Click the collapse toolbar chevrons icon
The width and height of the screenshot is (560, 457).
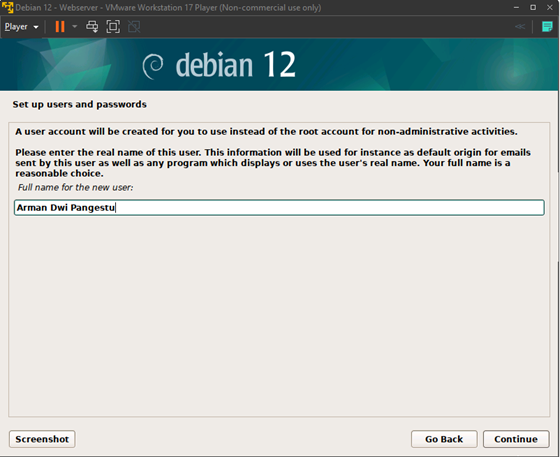(x=520, y=26)
